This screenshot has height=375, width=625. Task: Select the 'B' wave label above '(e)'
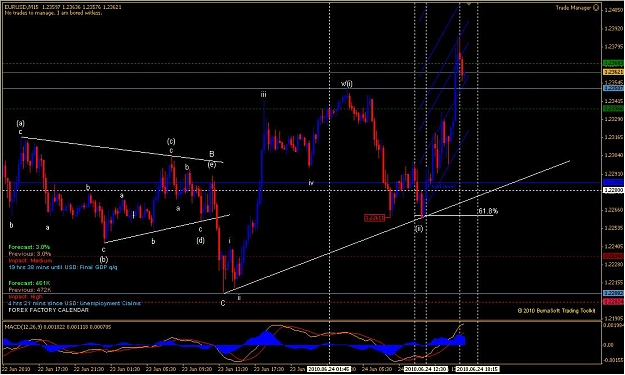tap(212, 154)
